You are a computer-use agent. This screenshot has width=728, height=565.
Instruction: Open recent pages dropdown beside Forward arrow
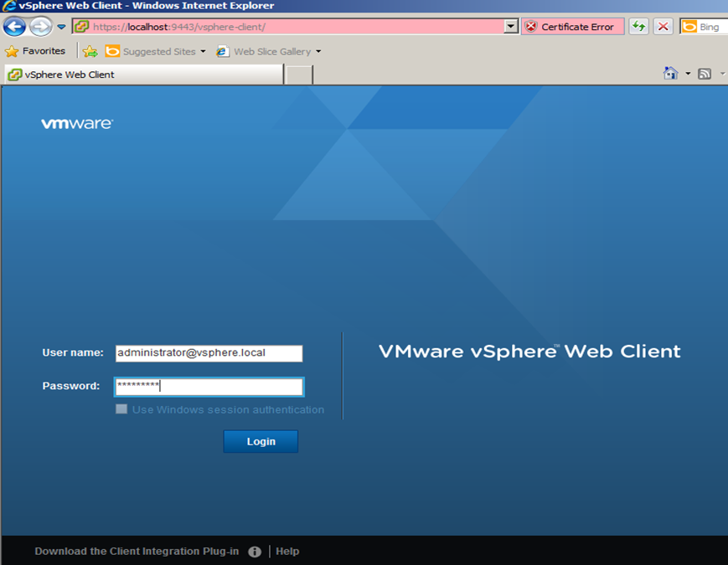tap(61, 27)
